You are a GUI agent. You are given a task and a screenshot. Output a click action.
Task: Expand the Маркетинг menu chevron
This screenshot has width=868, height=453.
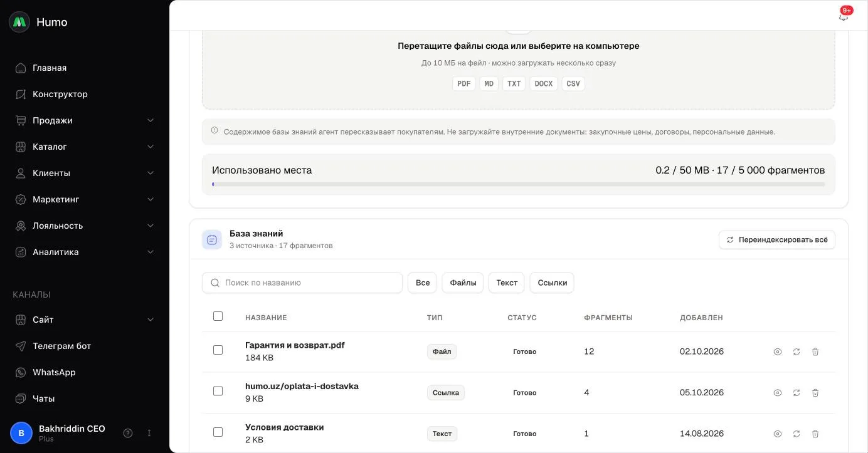(x=151, y=199)
